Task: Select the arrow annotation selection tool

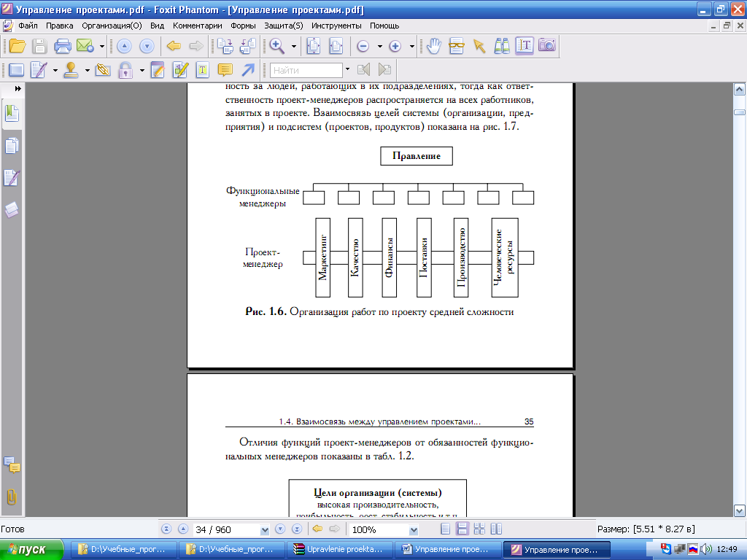Action: click(479, 46)
